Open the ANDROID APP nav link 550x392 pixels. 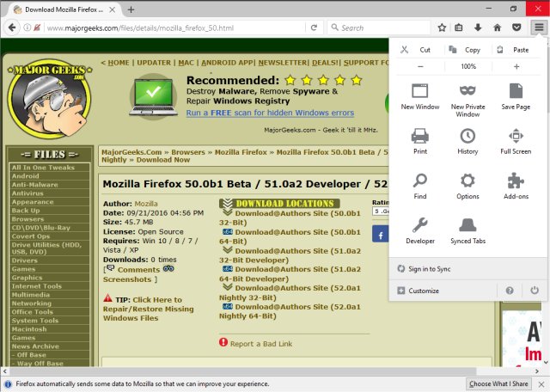227,63
